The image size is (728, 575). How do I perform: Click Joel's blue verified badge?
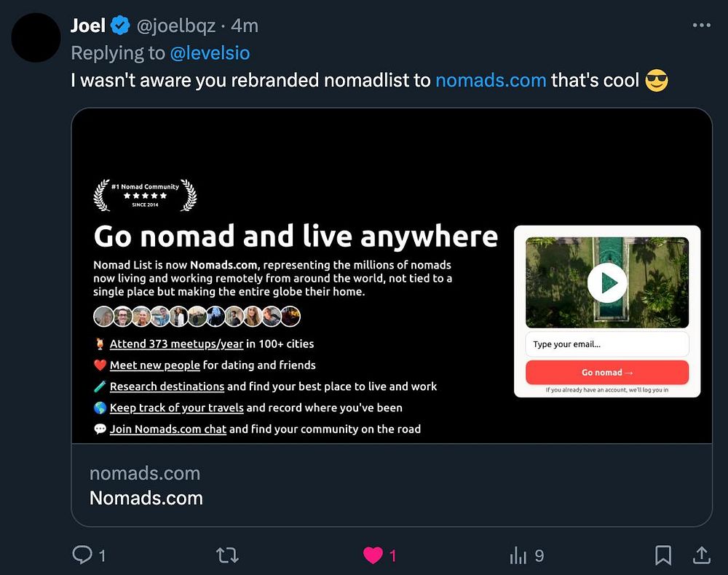click(121, 26)
